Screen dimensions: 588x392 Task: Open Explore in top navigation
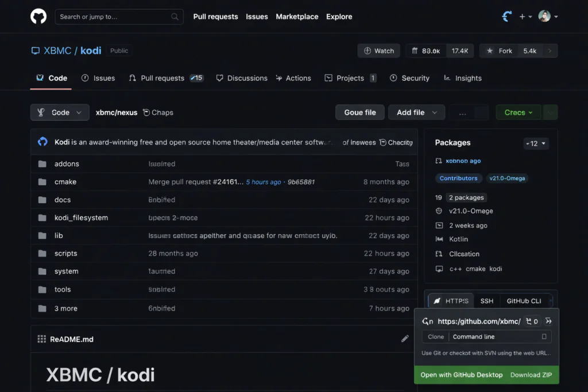(x=339, y=17)
